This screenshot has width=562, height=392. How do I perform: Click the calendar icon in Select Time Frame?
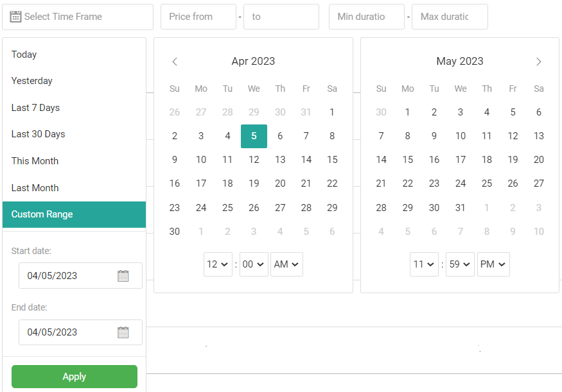[x=16, y=17]
